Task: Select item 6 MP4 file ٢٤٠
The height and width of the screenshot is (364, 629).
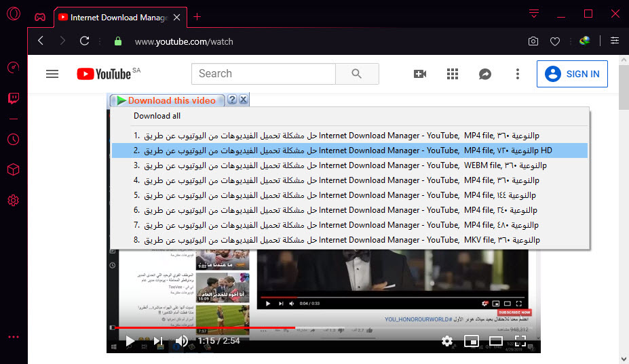Action: [x=349, y=210]
